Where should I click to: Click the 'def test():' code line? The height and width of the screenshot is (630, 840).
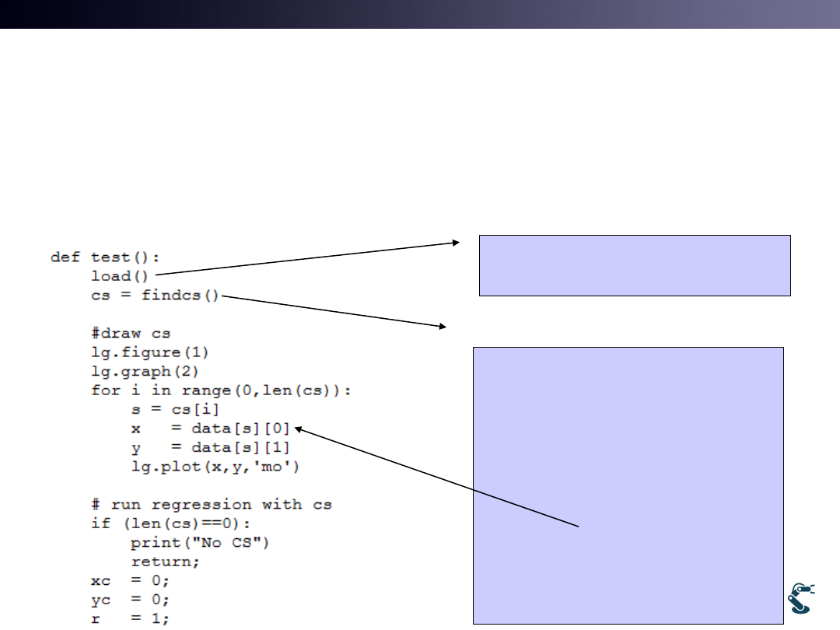click(x=100, y=256)
